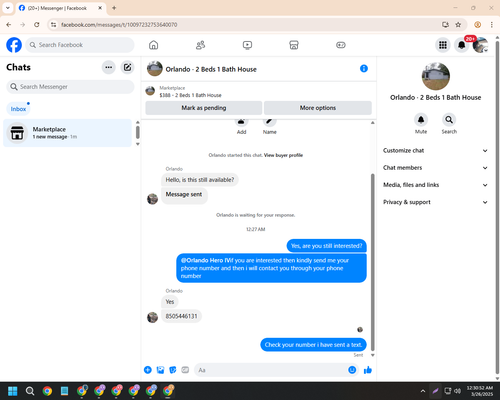Click the Search Facebook field
500x400 pixels.
coord(80,45)
